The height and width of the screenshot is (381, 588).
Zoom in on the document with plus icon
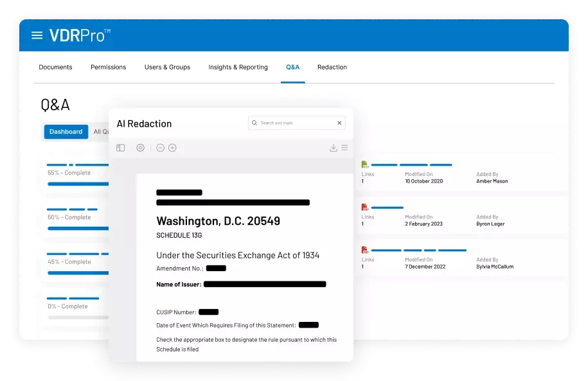tap(172, 148)
